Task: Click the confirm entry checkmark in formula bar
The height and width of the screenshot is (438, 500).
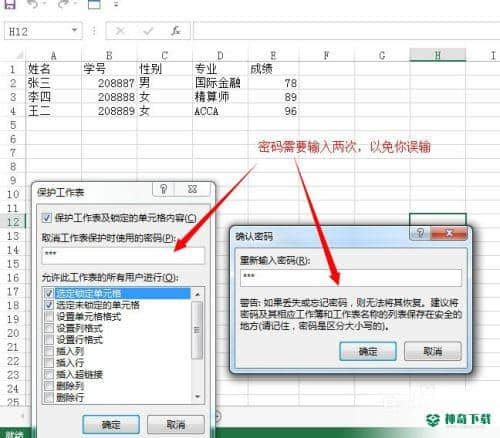Action: [x=148, y=31]
